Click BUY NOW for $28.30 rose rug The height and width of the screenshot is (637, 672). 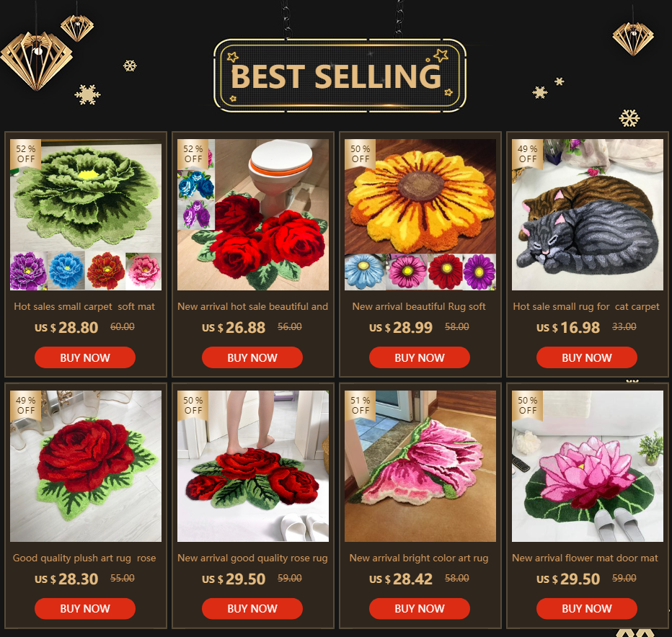click(x=85, y=608)
